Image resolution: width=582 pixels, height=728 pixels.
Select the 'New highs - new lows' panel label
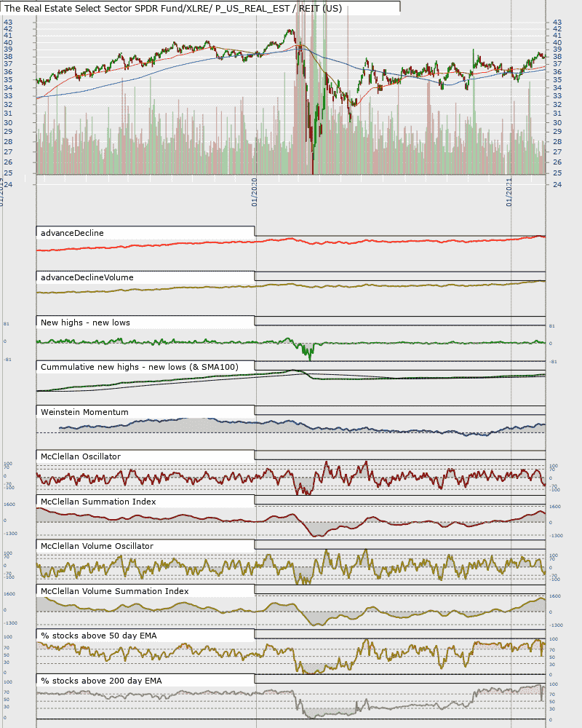pyautogui.click(x=85, y=323)
